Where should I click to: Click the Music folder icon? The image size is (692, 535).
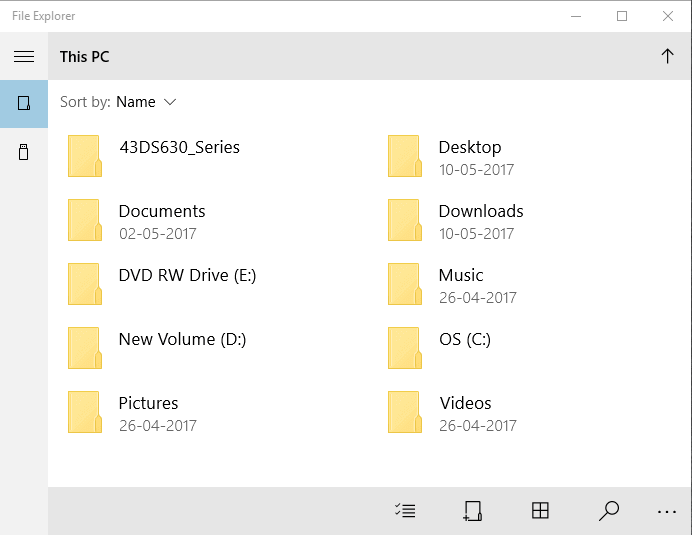coord(405,284)
